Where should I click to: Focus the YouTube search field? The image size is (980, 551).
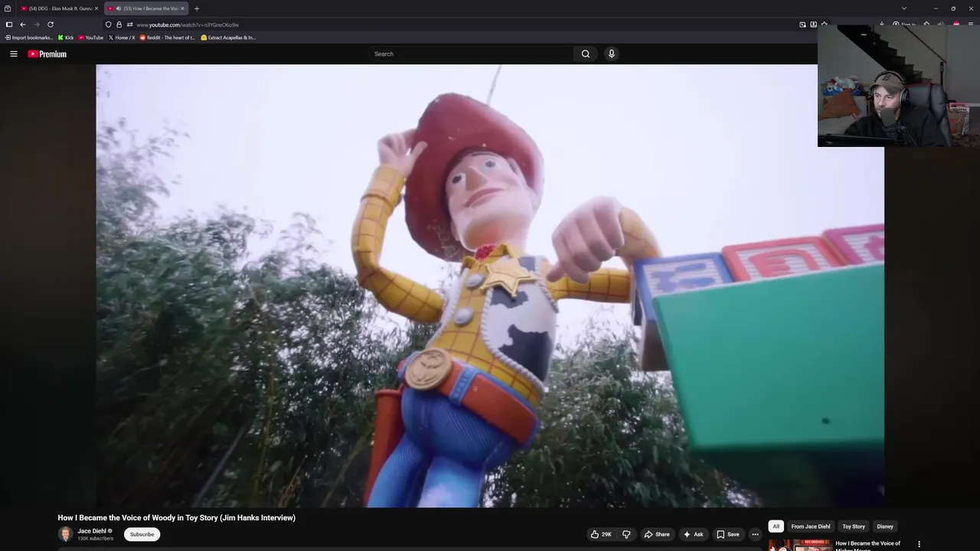(x=471, y=54)
